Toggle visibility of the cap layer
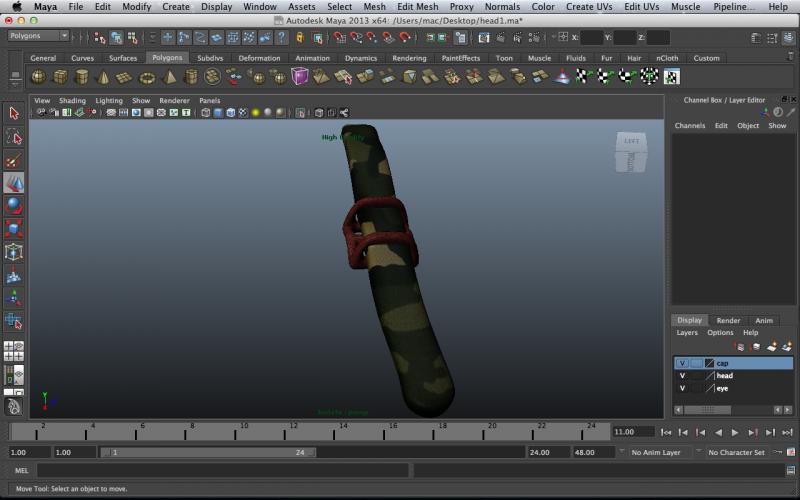This screenshot has height=500, width=800. pyautogui.click(x=682, y=363)
